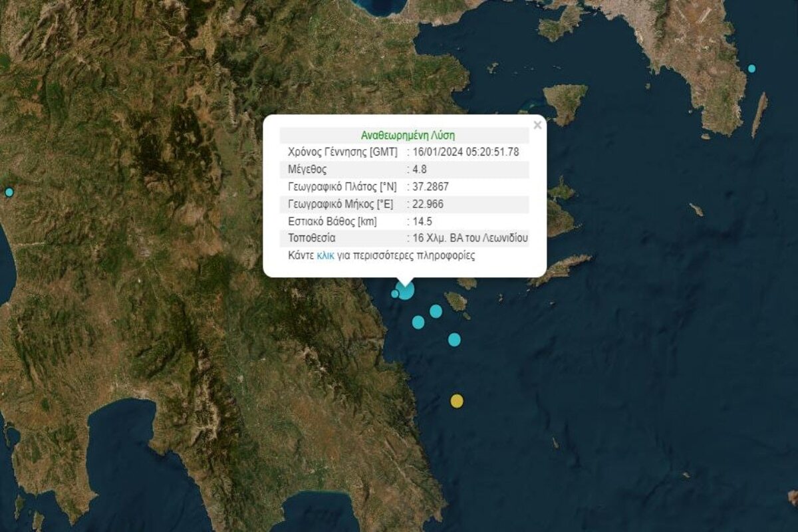Select the focal depth value 14.5
This screenshot has width=798, height=532.
tap(423, 221)
